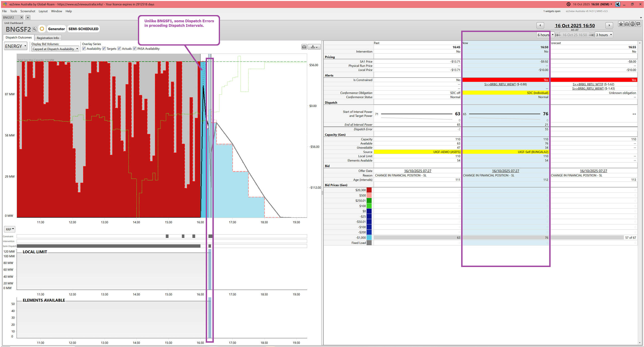Viewport: 644px width, 347px height.
Task: Open the Tools menu
Action: point(13,11)
